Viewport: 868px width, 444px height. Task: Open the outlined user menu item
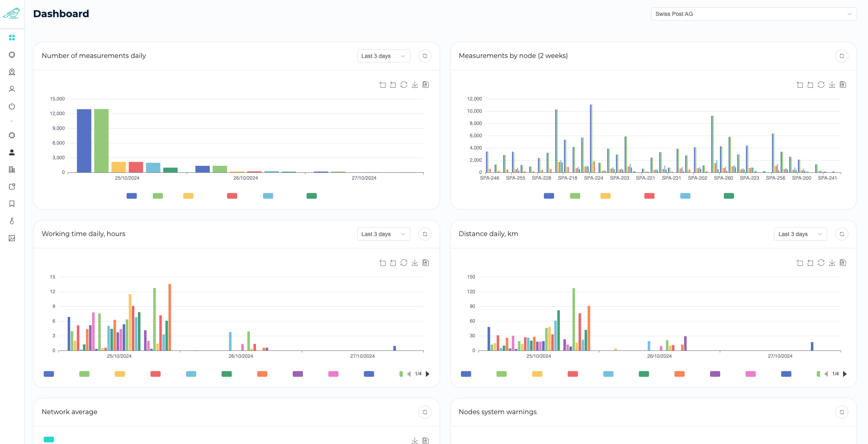click(x=12, y=89)
